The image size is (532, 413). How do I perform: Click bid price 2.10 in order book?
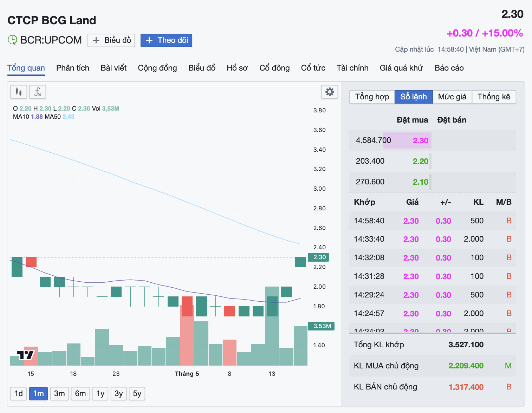tap(421, 182)
